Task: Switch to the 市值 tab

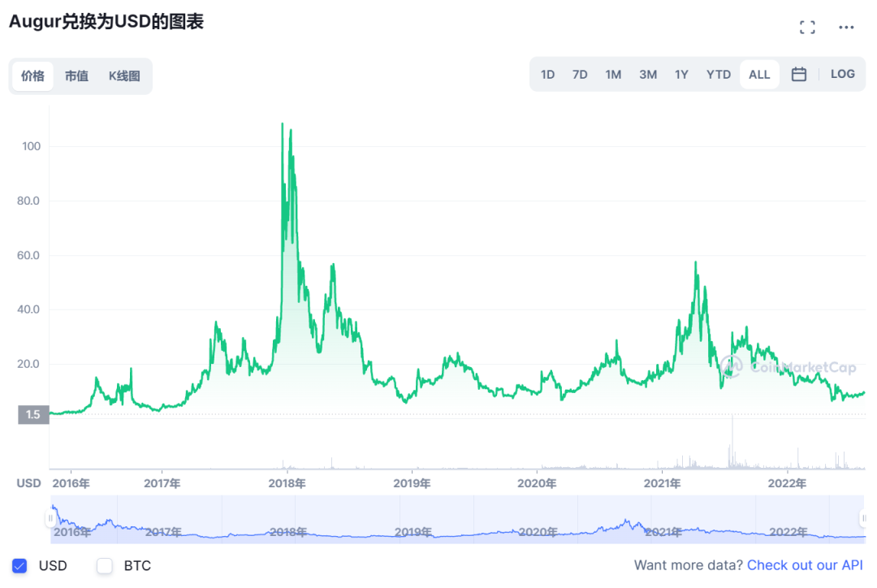Action: pos(76,76)
